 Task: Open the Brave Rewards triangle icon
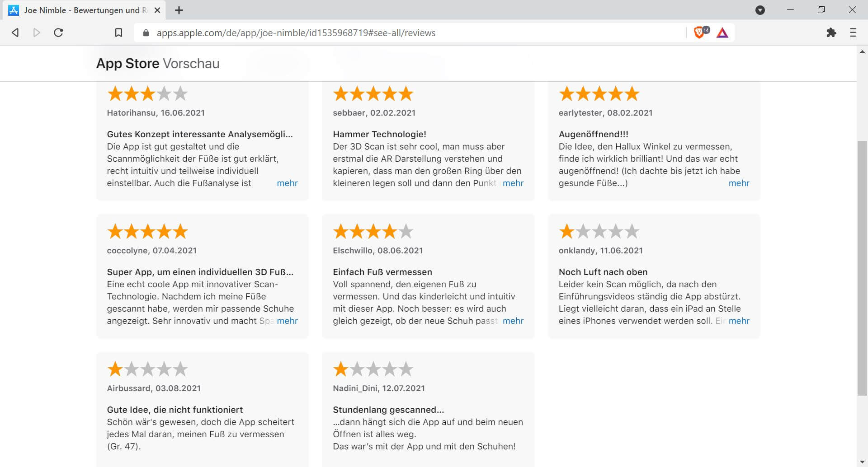click(x=722, y=33)
